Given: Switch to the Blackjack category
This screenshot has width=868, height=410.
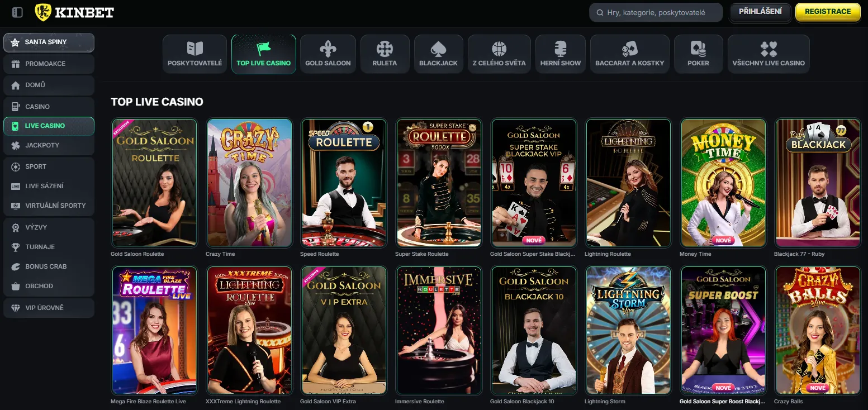Looking at the screenshot, I should click(x=438, y=54).
